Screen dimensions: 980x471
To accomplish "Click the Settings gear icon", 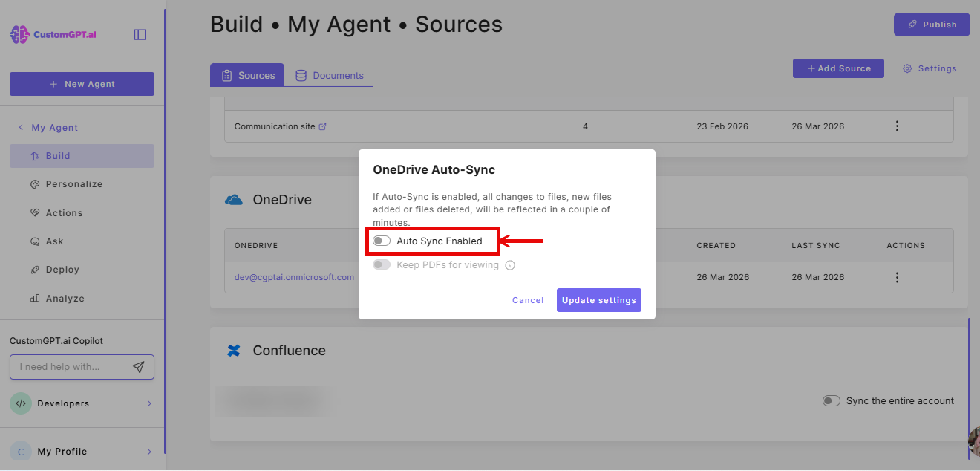I will (x=907, y=68).
